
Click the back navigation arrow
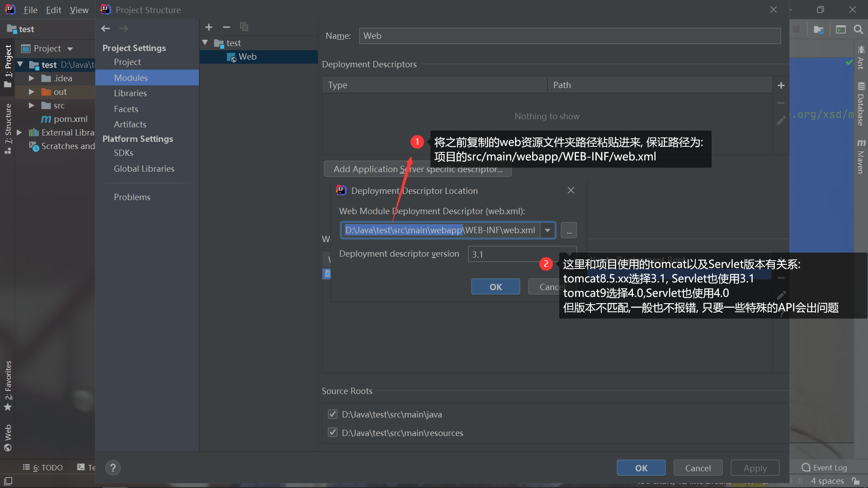click(106, 28)
